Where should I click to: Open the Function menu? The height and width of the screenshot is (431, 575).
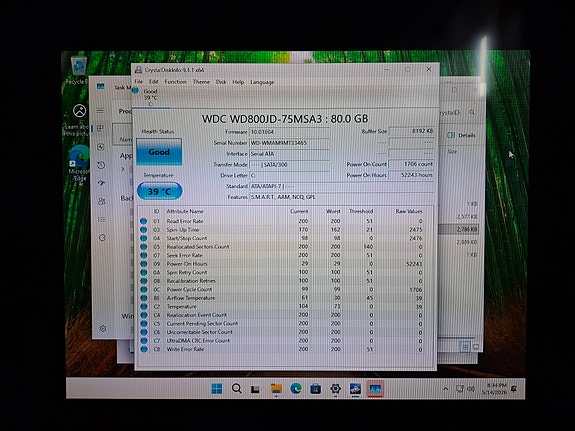coord(175,81)
